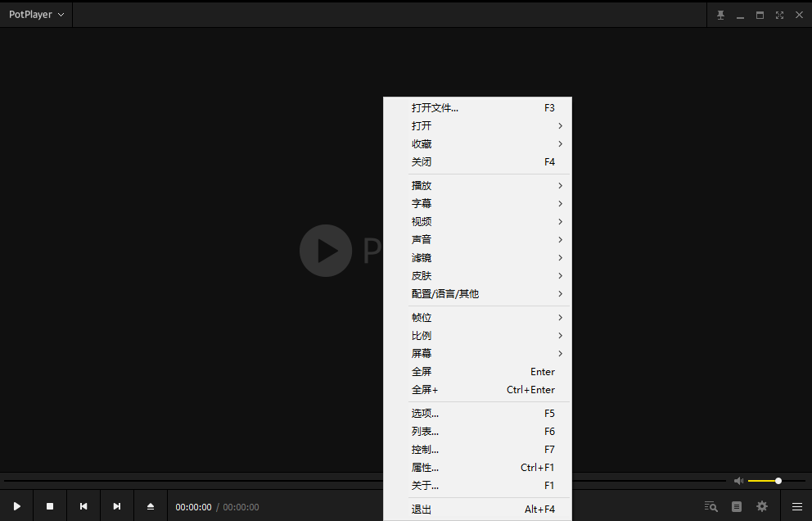Mute audio via the speaker icon

pos(738,481)
